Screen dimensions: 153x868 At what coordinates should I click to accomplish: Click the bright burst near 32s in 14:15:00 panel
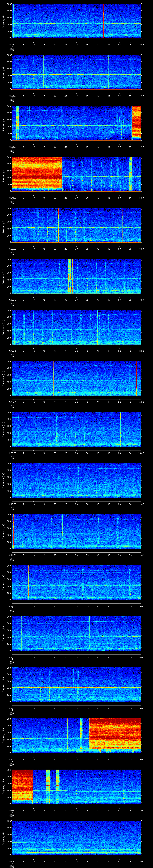click(x=81, y=735)
